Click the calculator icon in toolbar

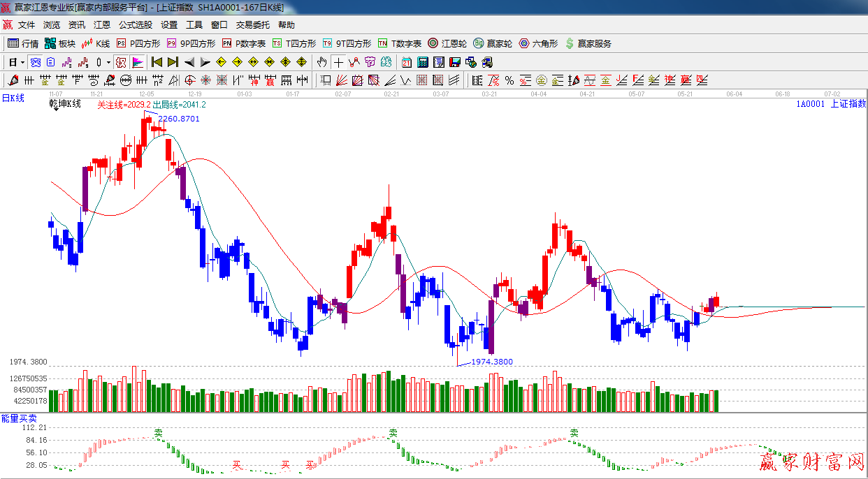422,62
